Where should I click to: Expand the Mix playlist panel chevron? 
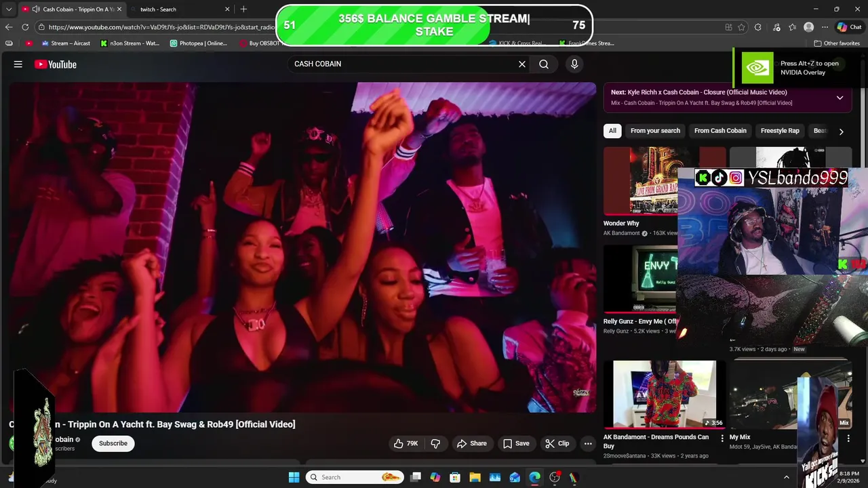point(840,98)
